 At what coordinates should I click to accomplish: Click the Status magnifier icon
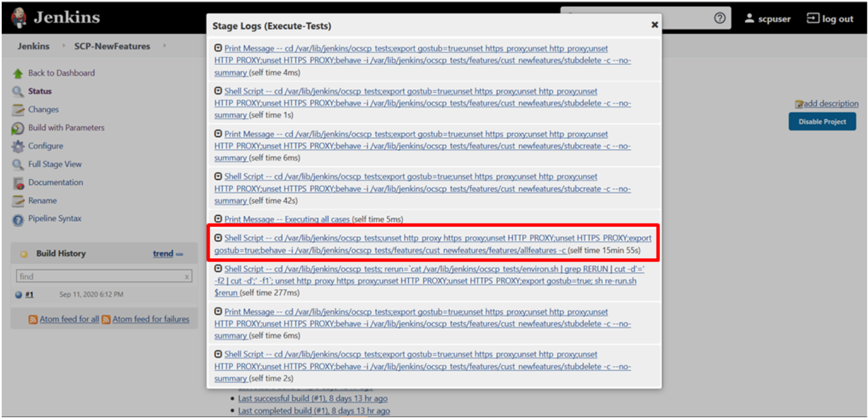(x=18, y=92)
